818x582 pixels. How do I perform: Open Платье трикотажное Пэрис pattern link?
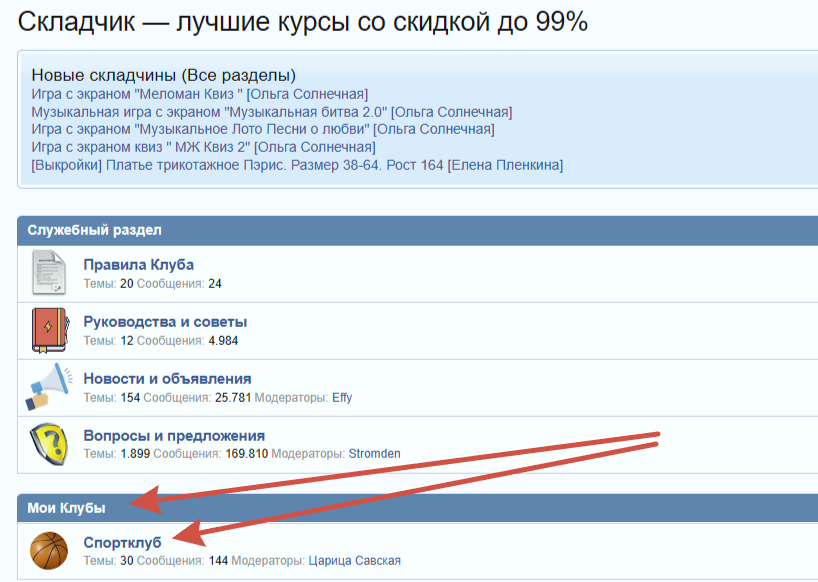(x=297, y=165)
